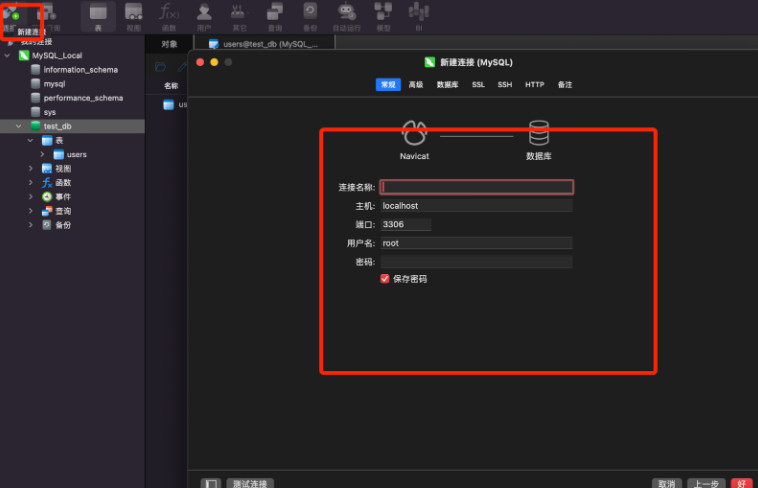Click the New Connection (新建连接) toolbar icon
This screenshot has width=758, height=488.
pyautogui.click(x=12, y=14)
